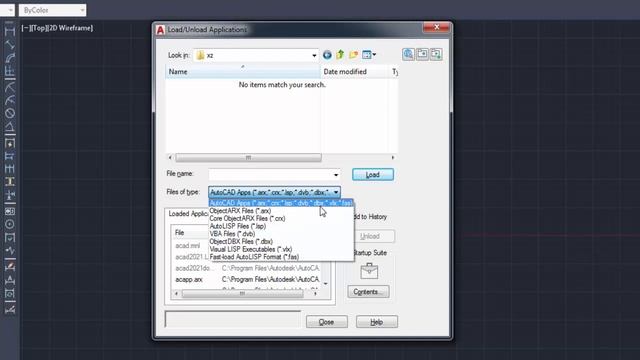Select the Quick Dimension tool
The height and width of the screenshot is (360, 640).
(x=10, y=143)
